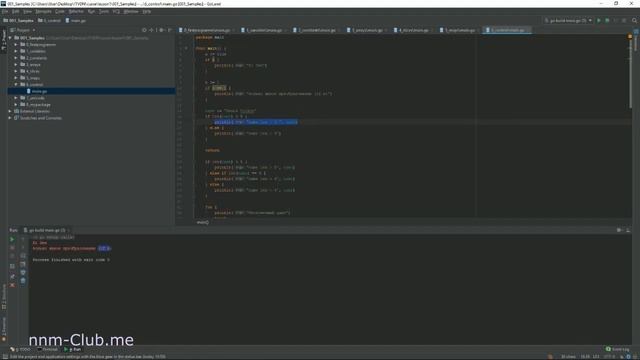Switch to the 1_variables main.go tab
The height and width of the screenshot is (360, 640).
[x=264, y=30]
